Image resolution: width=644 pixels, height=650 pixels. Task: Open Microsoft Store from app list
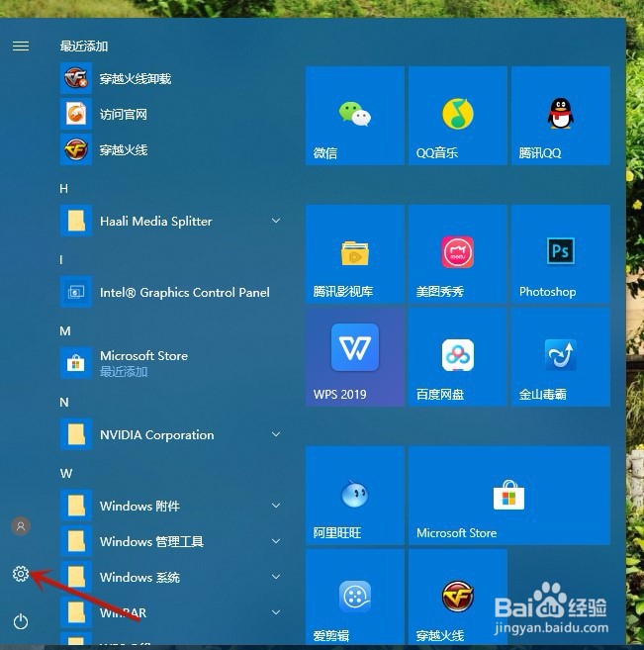click(172, 363)
